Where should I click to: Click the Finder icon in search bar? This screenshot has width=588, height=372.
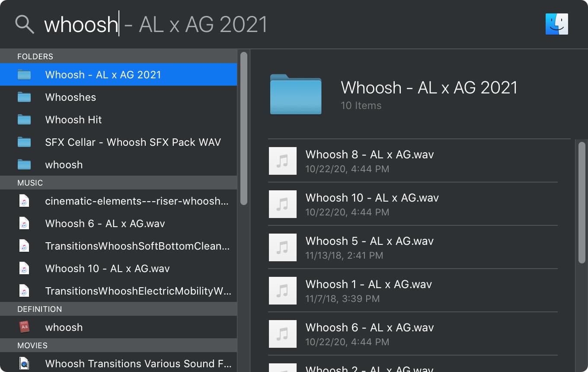[x=556, y=24]
